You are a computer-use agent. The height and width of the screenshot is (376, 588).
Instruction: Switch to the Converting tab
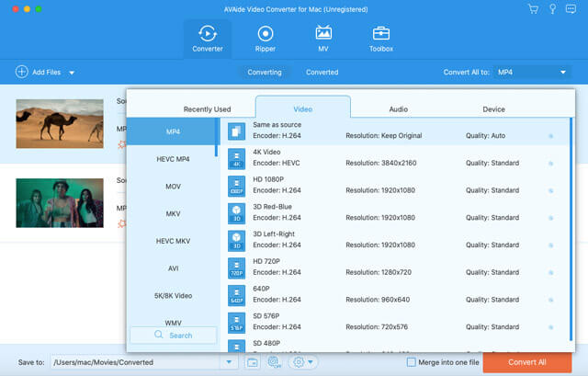tap(265, 72)
